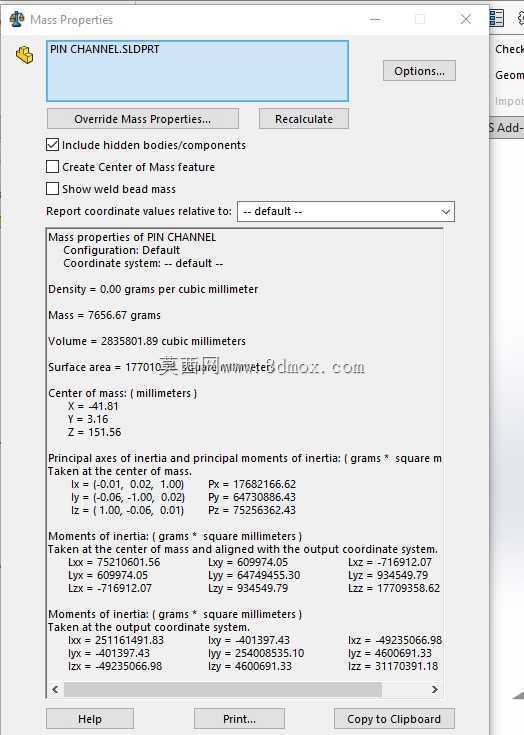Click the Help button
The height and width of the screenshot is (735, 524).
tap(90, 719)
